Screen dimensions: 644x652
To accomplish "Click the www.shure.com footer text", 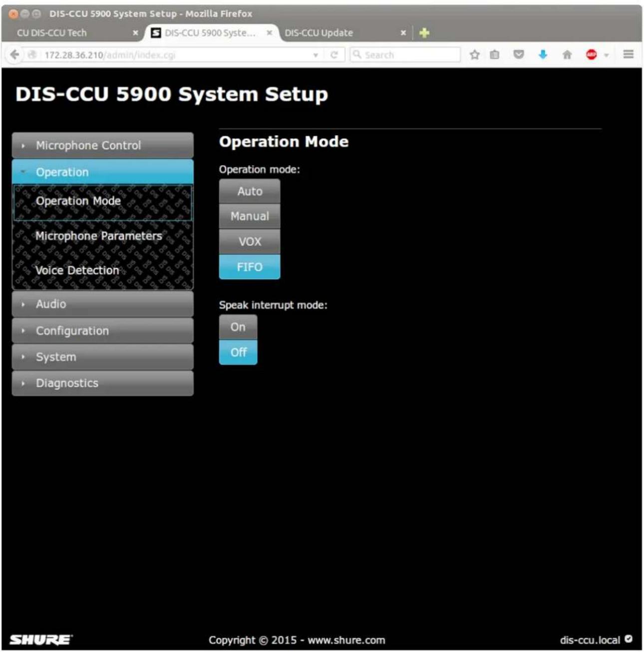I will (346, 640).
